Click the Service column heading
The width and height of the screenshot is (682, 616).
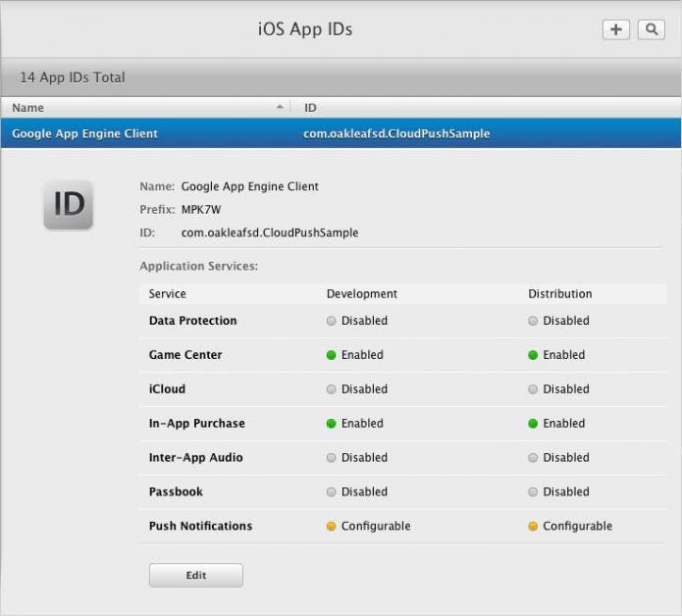168,294
